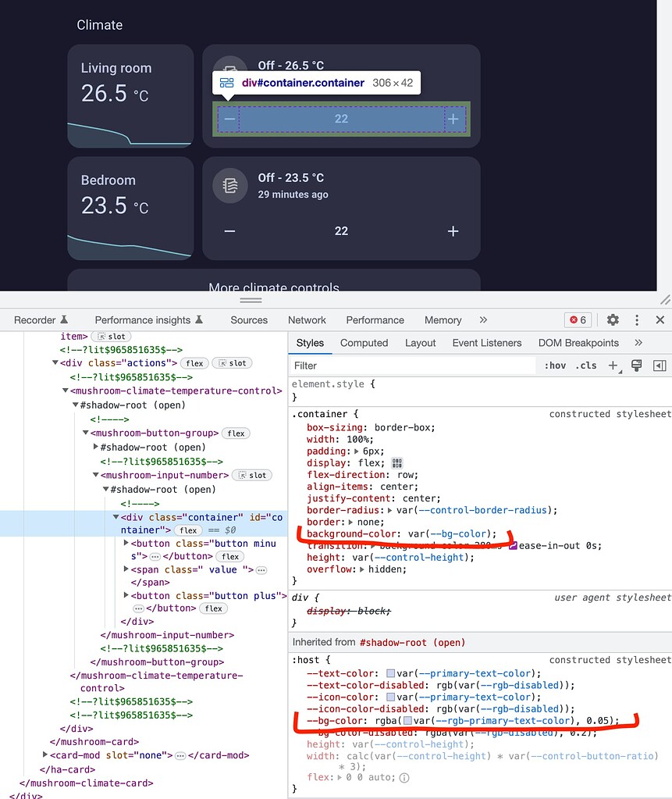The height and width of the screenshot is (799, 672).
Task: Expand the padding property in the .container rule
Action: [356, 452]
